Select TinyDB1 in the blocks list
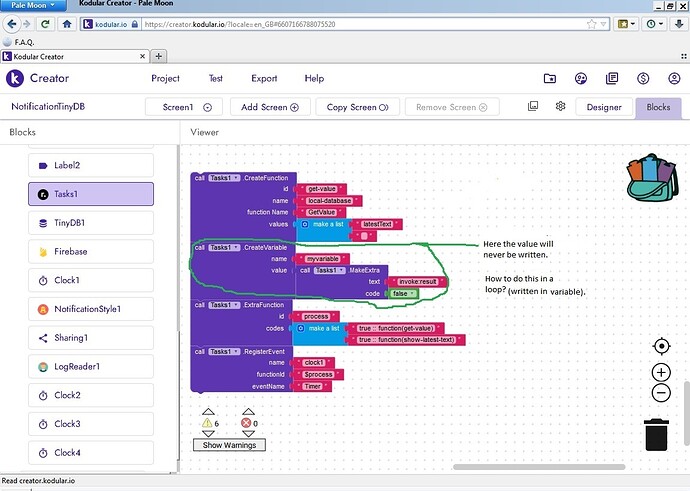 tap(91, 223)
